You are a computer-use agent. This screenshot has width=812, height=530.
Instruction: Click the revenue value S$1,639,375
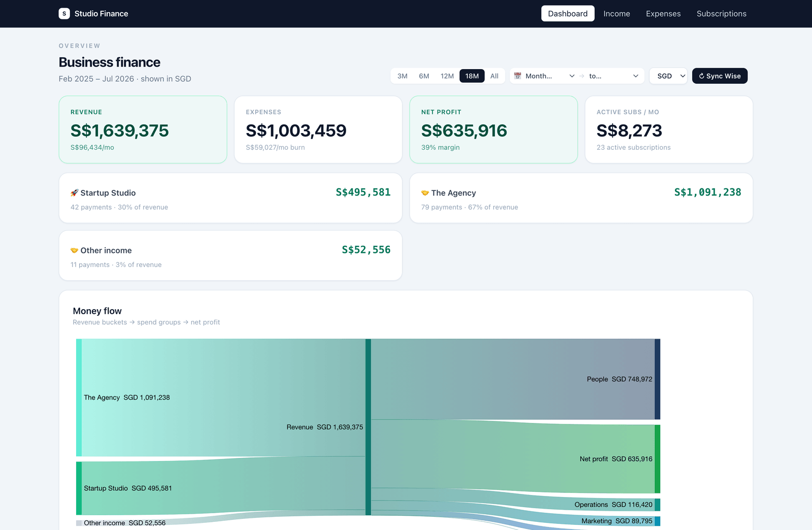120,130
